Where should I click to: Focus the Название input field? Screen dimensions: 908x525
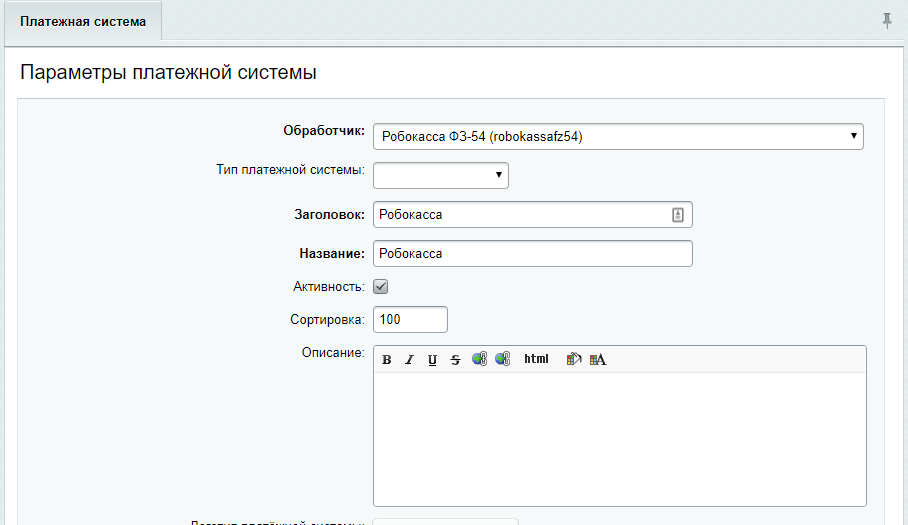point(532,254)
